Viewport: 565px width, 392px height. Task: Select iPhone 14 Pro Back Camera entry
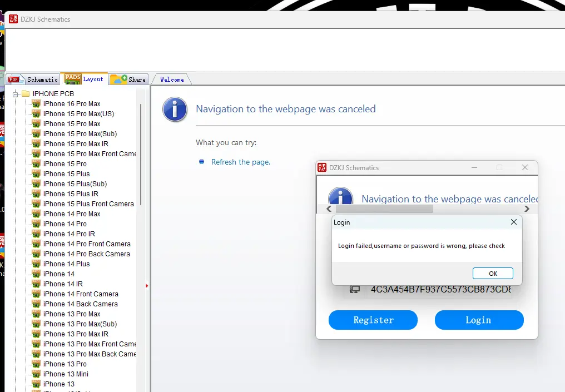pos(87,254)
